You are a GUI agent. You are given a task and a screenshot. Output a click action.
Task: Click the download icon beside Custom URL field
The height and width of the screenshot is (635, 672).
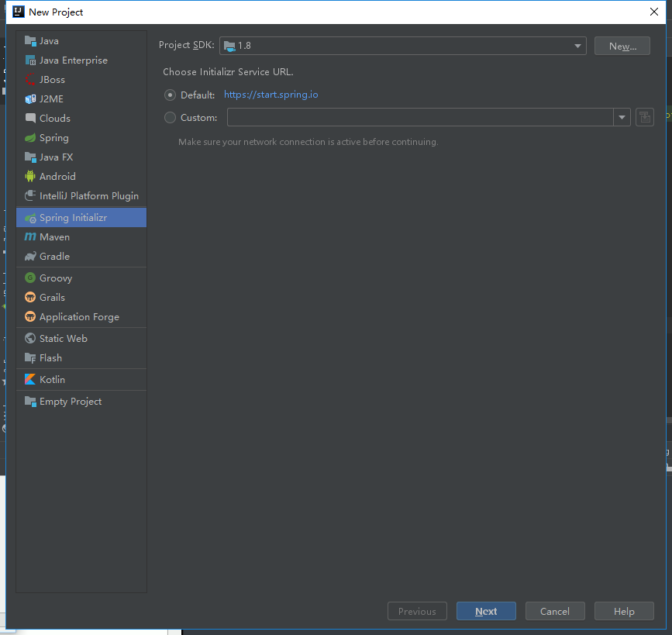[645, 118]
